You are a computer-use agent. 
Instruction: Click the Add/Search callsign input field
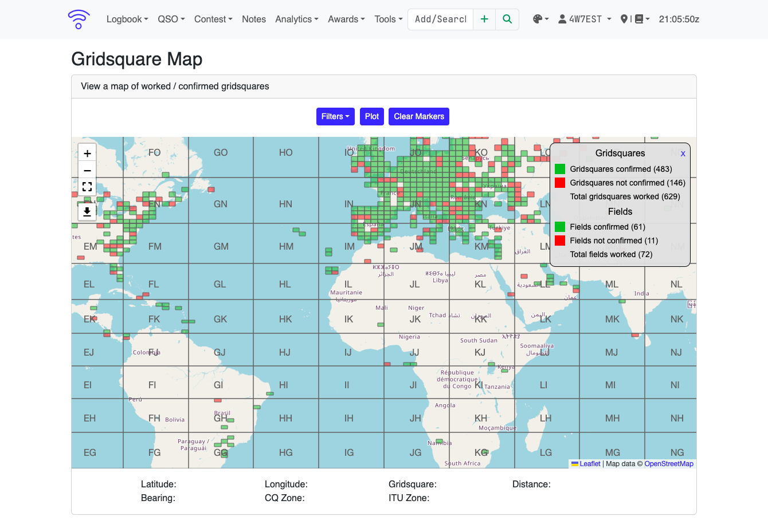coord(441,19)
